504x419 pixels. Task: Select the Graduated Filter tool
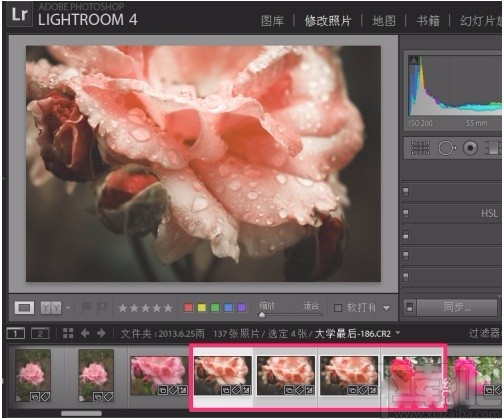point(494,148)
